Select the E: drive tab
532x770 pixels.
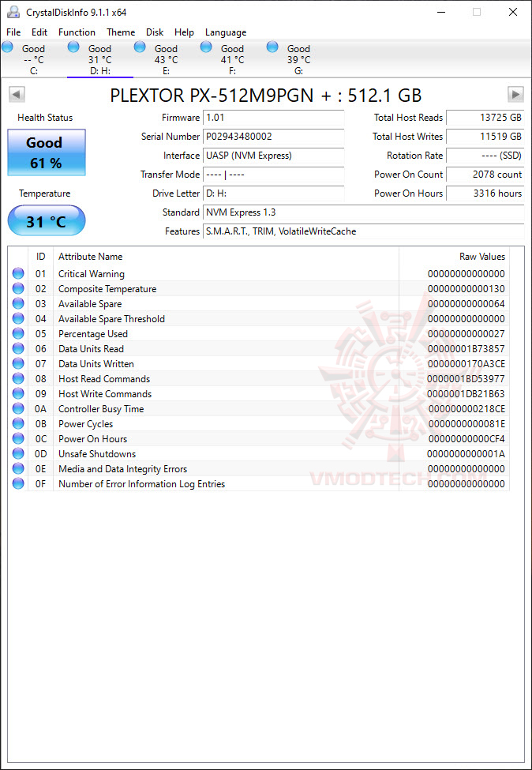(x=166, y=59)
